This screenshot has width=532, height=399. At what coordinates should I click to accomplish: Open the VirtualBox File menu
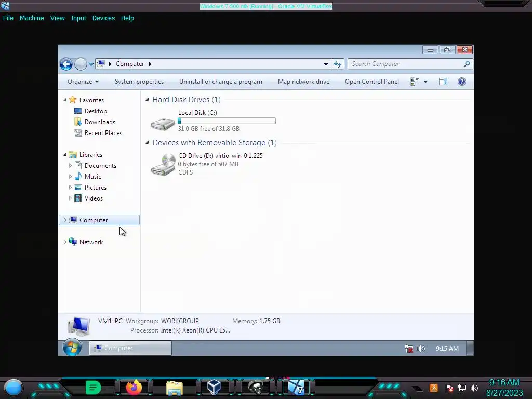(x=8, y=18)
